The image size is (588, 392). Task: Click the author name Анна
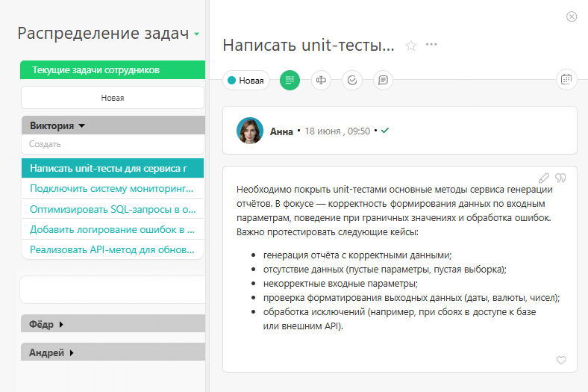[x=281, y=131]
